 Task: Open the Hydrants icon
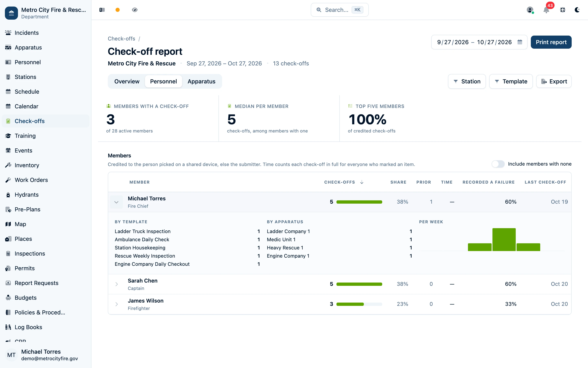[8, 195]
